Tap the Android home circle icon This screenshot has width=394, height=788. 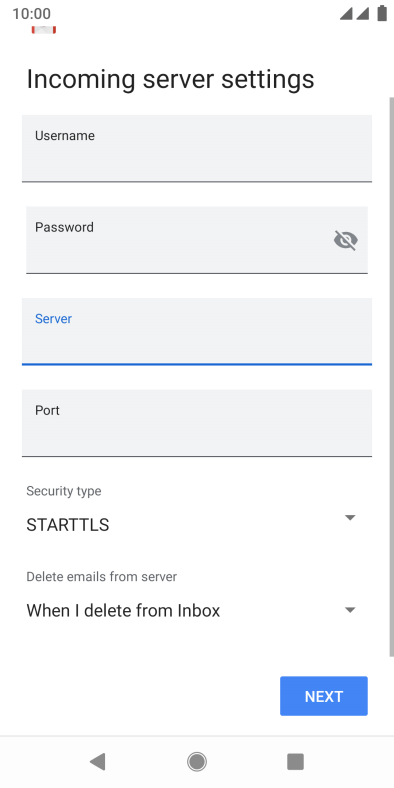click(x=197, y=761)
